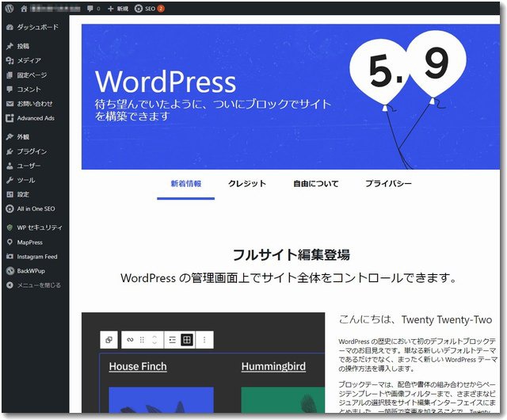Click the プラグイン plug icon

coord(10,151)
